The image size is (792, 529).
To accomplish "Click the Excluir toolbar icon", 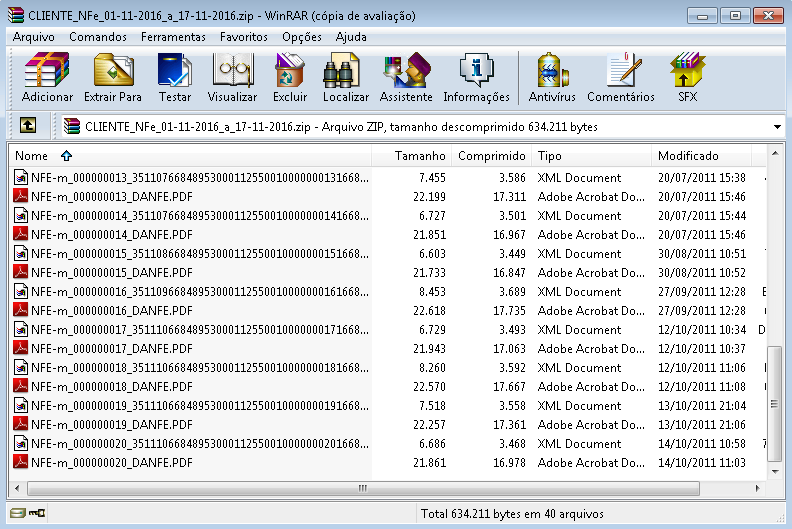I will 290,70.
